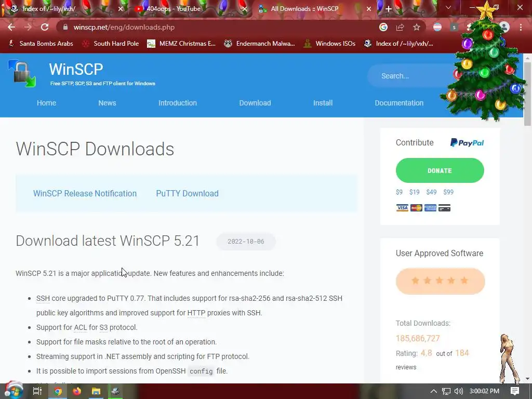Bookmark this page with the star

417,27
